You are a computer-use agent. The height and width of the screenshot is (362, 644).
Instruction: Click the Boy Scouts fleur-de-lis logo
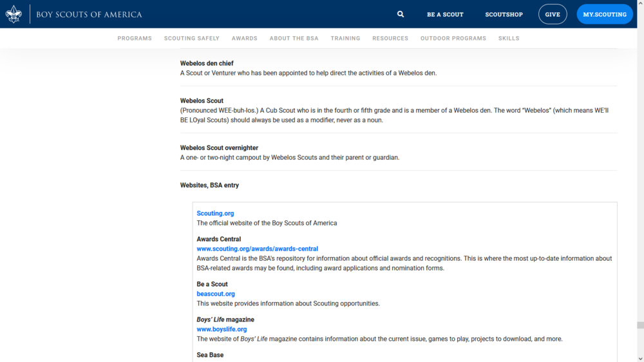coord(14,14)
